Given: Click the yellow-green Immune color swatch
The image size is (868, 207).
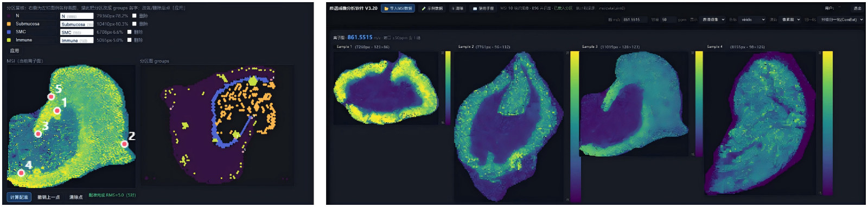Looking at the screenshot, I should pos(9,40).
